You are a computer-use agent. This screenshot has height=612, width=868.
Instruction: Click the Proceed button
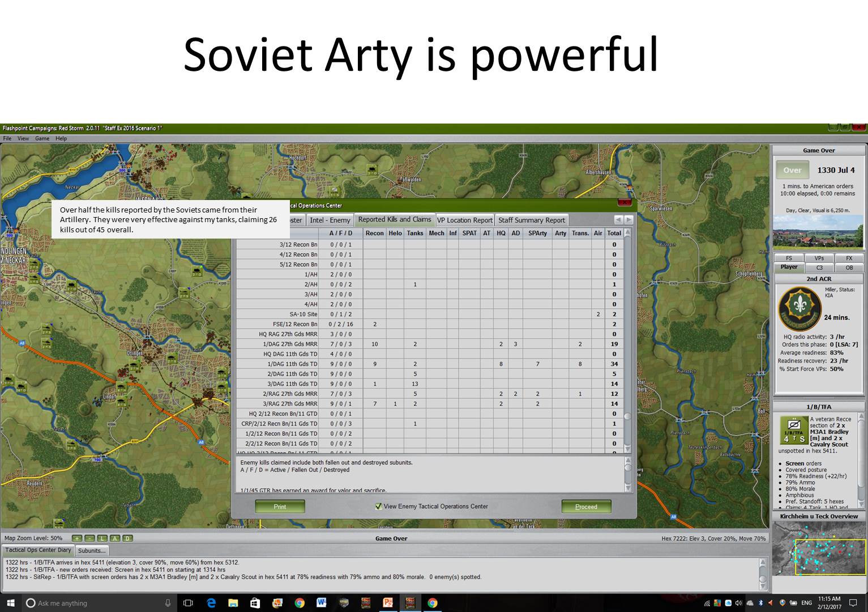[586, 507]
